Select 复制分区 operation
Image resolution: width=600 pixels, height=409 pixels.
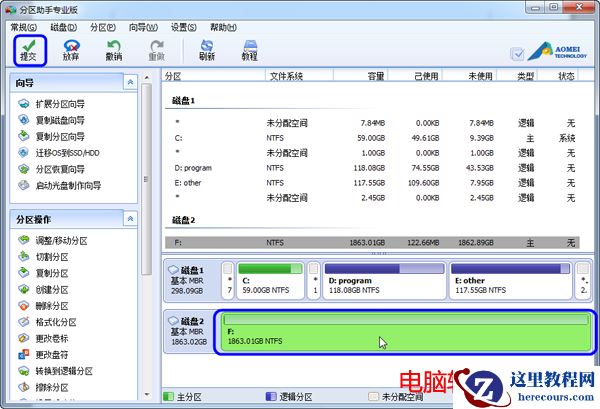[43, 273]
